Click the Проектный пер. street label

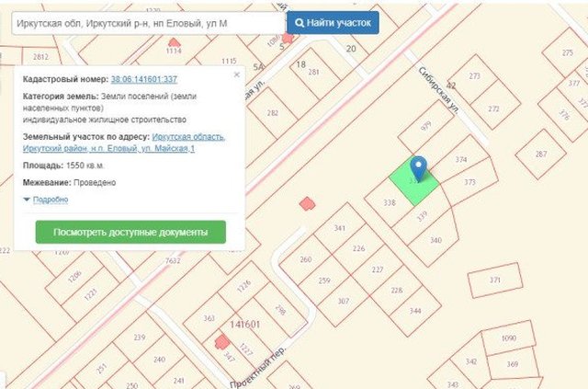point(257,367)
